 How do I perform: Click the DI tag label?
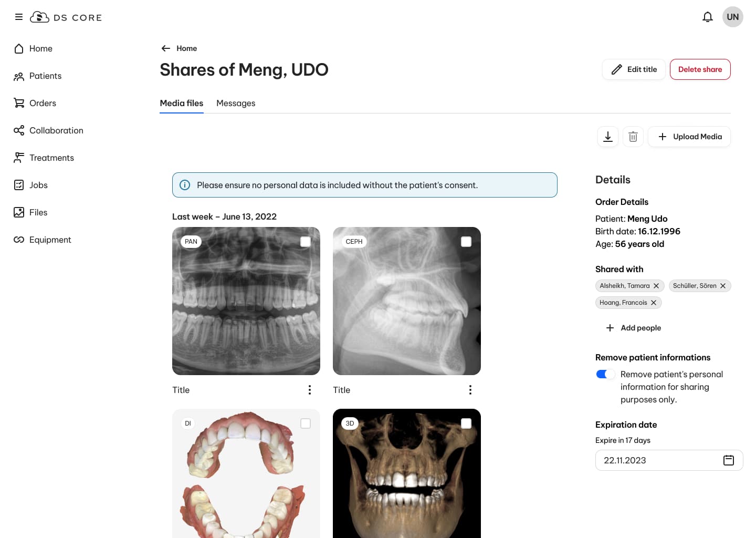click(x=188, y=423)
